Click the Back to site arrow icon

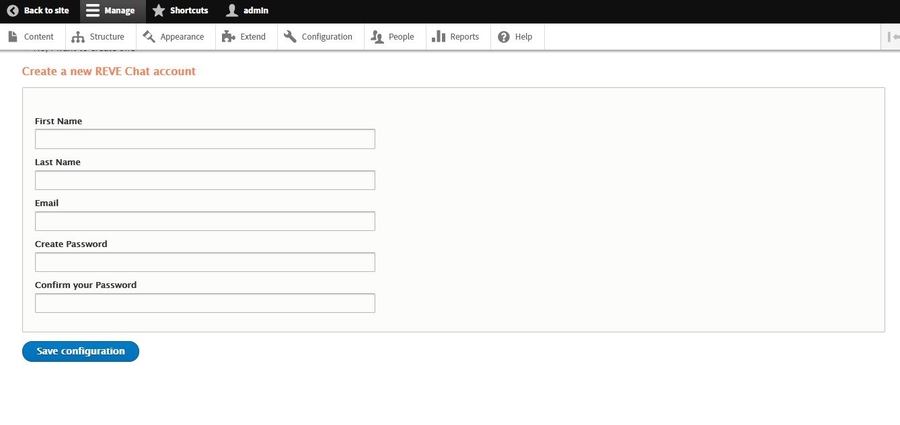(13, 11)
